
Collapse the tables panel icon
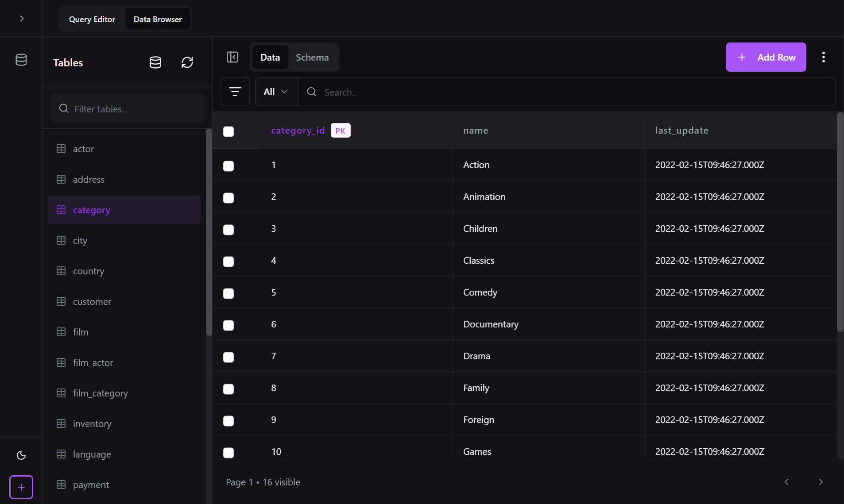[x=232, y=57]
